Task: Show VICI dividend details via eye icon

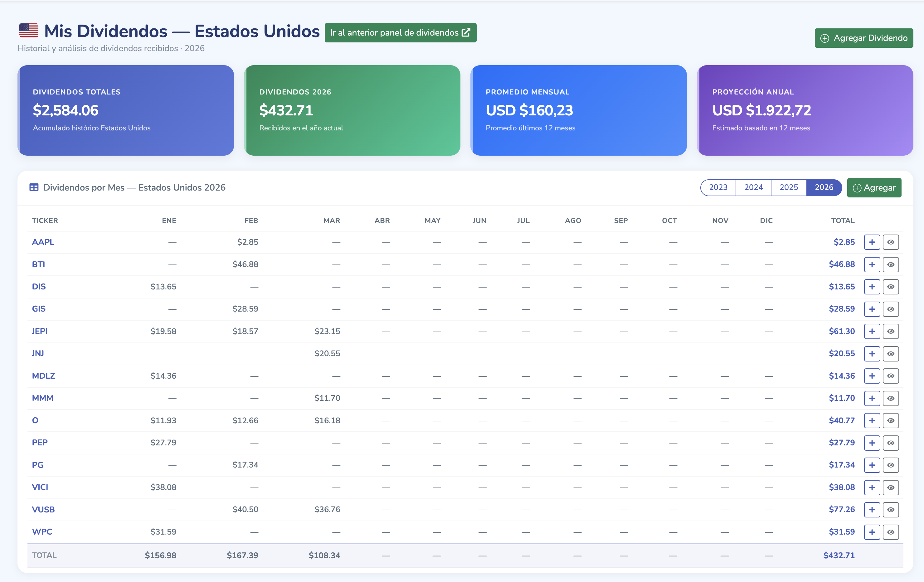Action: [x=891, y=487]
